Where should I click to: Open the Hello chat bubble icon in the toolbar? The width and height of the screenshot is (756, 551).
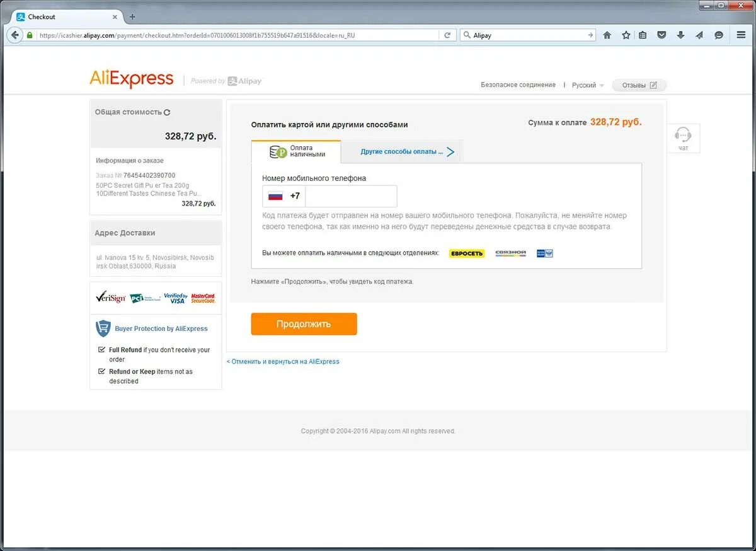click(x=718, y=35)
